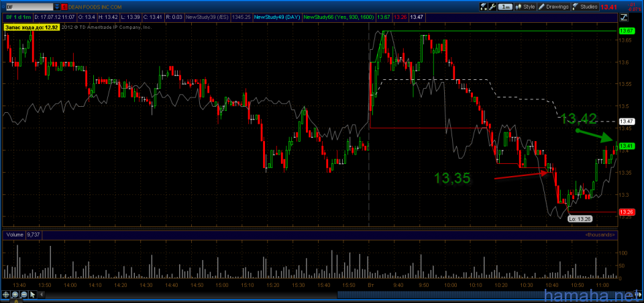This screenshot has width=644, height=303.
Task: Click the <thousands> volume unit label
Action: (x=600, y=234)
